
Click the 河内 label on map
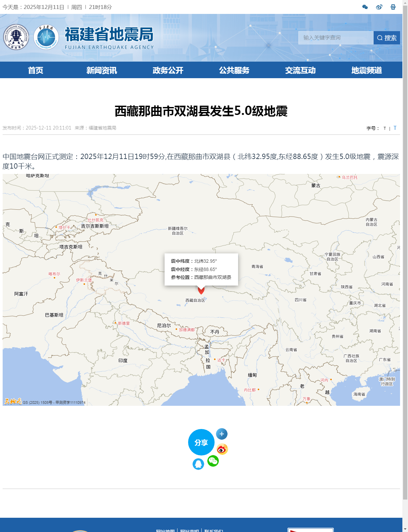point(324,380)
